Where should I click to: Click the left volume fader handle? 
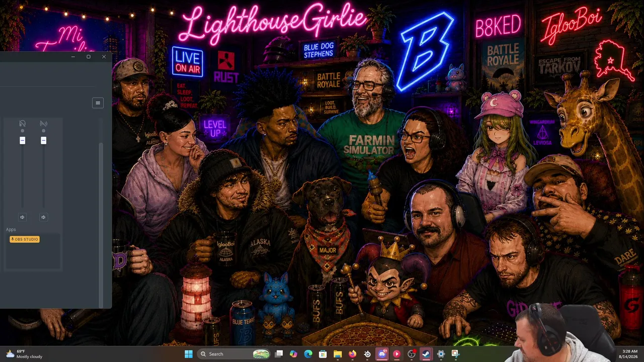[22, 140]
